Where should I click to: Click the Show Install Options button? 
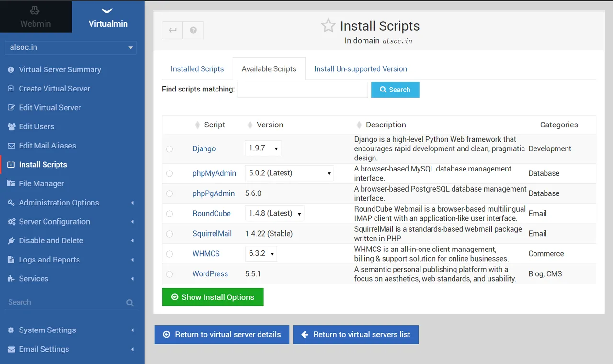point(213,297)
